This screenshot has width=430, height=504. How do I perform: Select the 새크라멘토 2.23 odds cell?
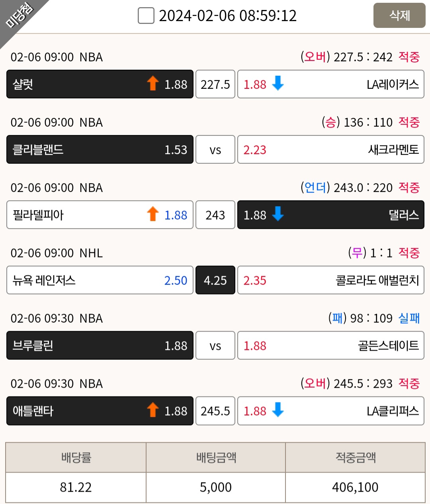click(x=331, y=149)
